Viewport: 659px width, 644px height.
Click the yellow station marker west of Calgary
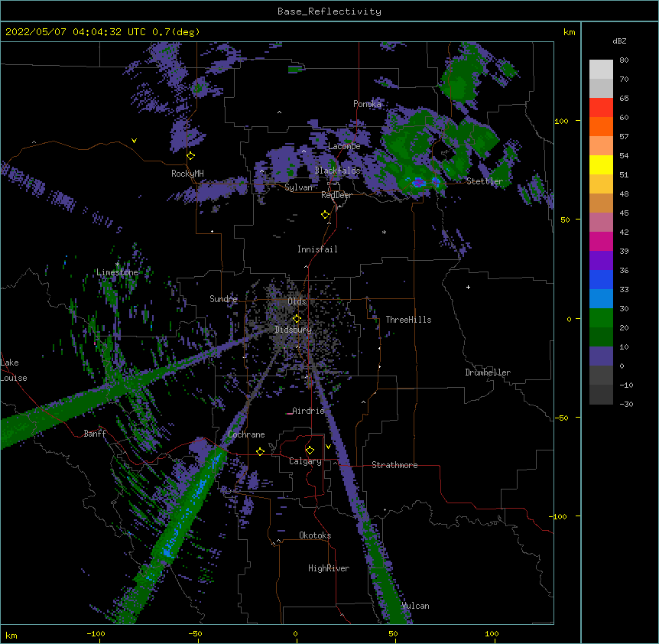click(x=260, y=451)
